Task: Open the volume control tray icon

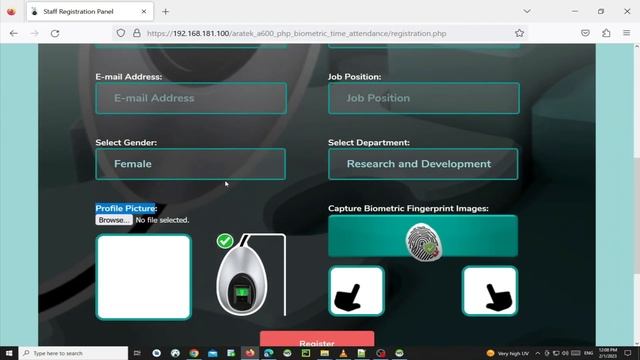Action: tap(565, 353)
